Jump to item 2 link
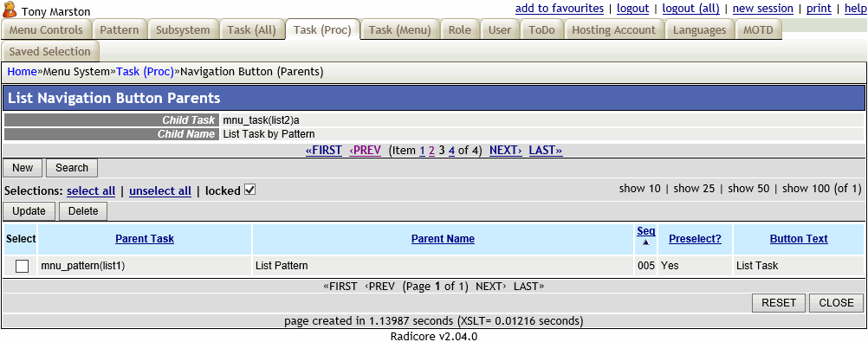Viewport: 868px width, 342px height. pyautogui.click(x=431, y=151)
